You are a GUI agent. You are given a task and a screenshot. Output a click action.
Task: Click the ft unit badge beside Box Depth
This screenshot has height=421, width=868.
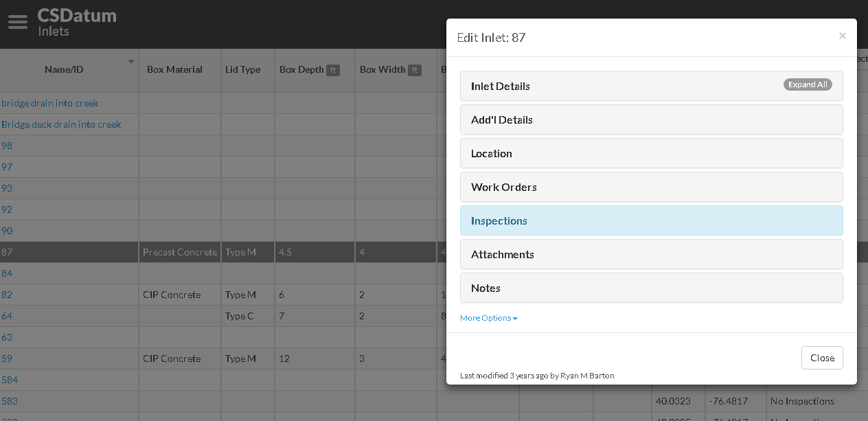pos(333,70)
